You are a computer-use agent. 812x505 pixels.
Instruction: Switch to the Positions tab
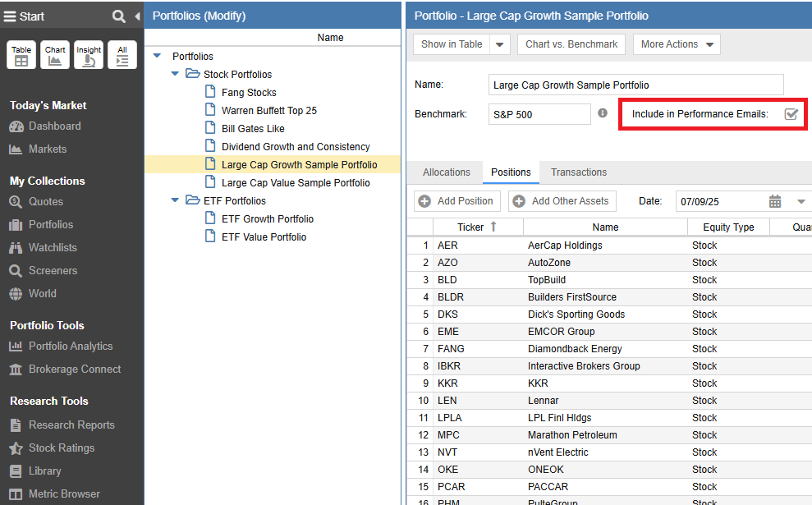click(511, 172)
